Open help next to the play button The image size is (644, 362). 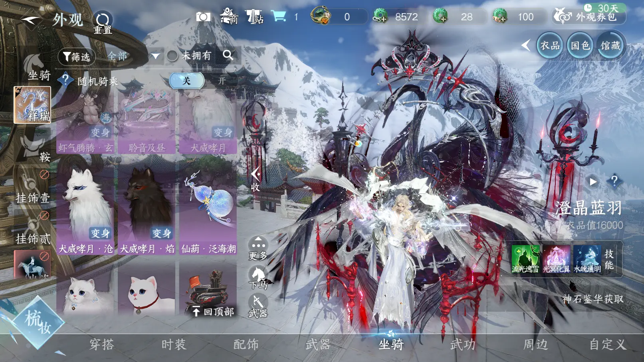pos(614,182)
